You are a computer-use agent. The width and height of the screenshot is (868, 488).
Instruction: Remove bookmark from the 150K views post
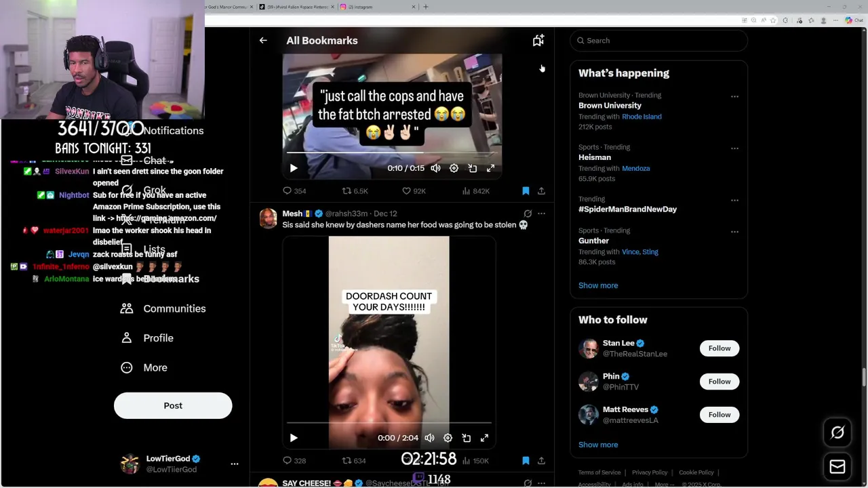(x=526, y=461)
